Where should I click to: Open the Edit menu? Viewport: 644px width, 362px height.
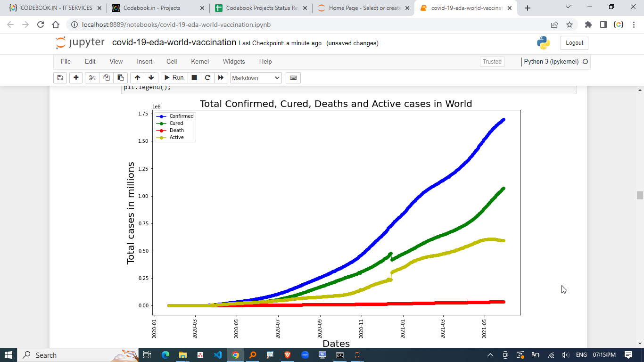point(90,61)
